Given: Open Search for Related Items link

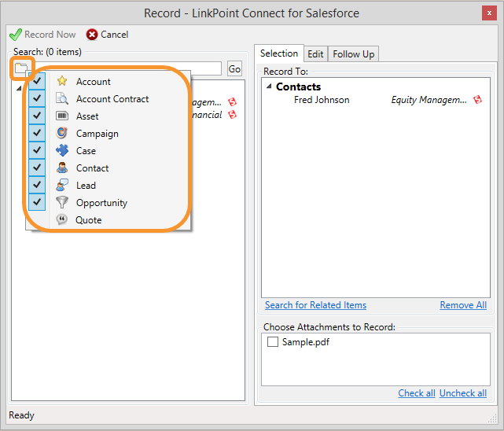Looking at the screenshot, I should coord(315,305).
